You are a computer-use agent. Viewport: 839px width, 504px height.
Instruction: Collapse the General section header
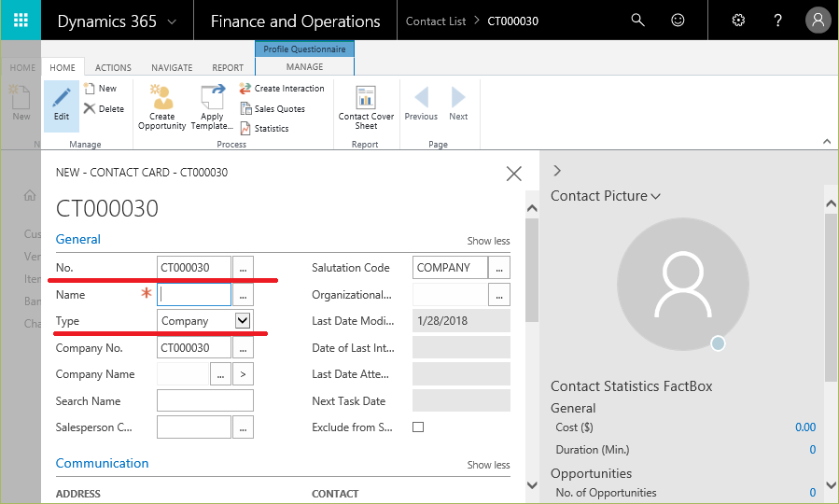tap(78, 239)
